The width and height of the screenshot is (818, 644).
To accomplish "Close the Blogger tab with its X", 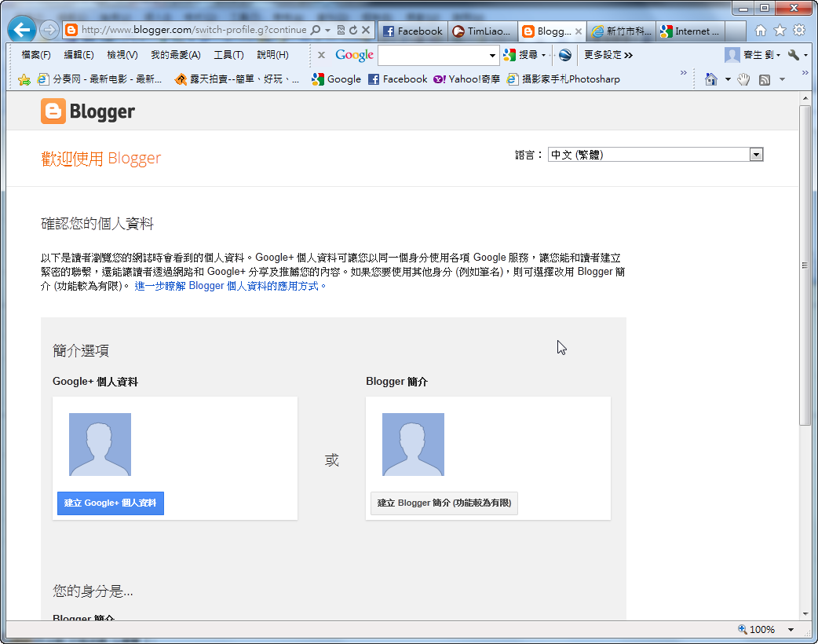I will [578, 31].
